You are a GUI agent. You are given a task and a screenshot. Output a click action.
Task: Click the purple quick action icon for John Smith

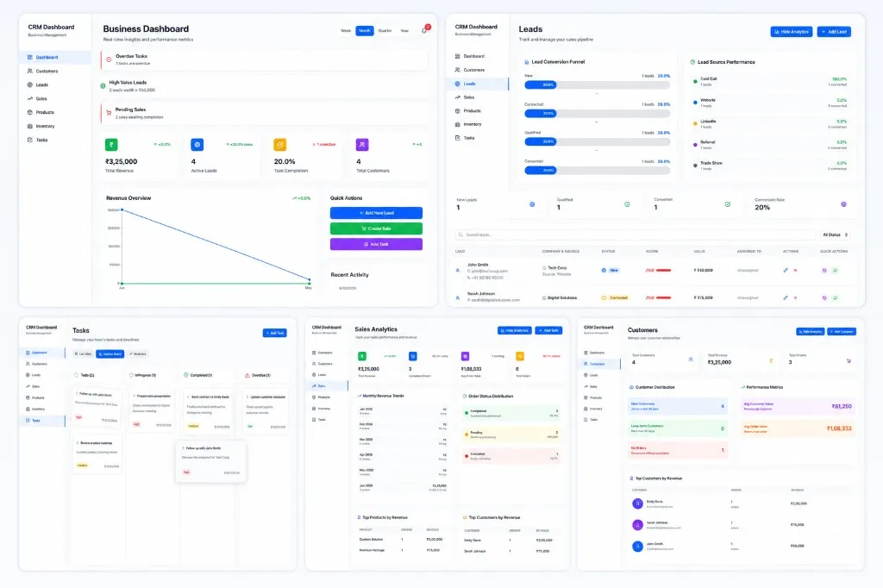[824, 271]
